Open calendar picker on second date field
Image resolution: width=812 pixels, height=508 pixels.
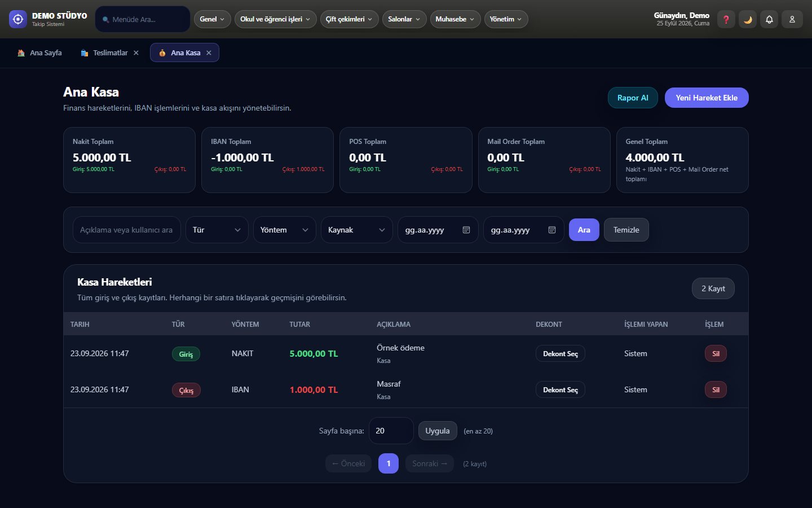552,230
